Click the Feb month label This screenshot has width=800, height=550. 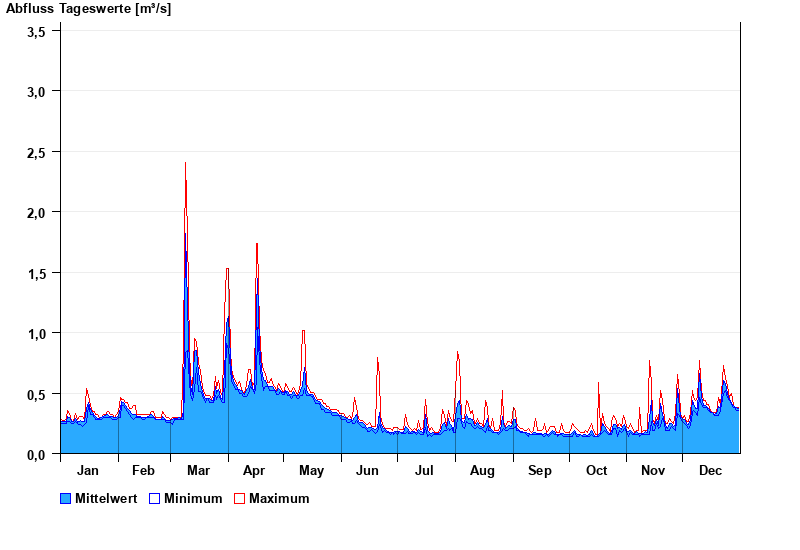click(x=143, y=470)
